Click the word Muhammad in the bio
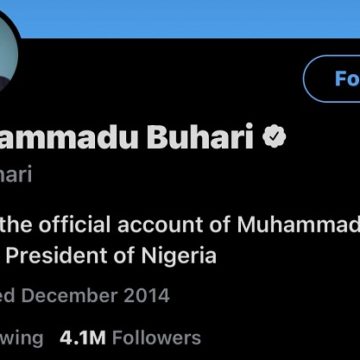 pos(299,224)
